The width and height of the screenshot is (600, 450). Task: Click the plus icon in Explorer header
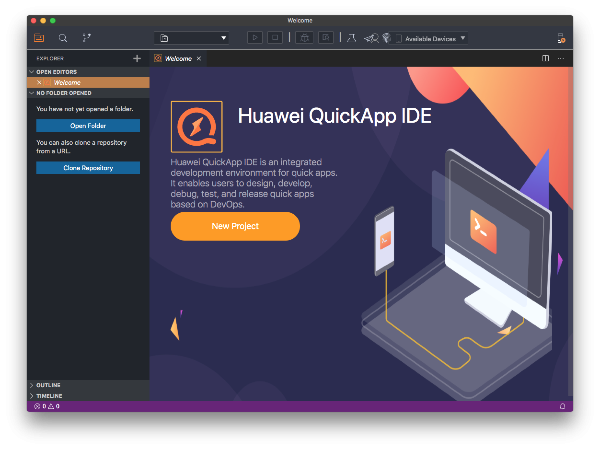(x=137, y=59)
